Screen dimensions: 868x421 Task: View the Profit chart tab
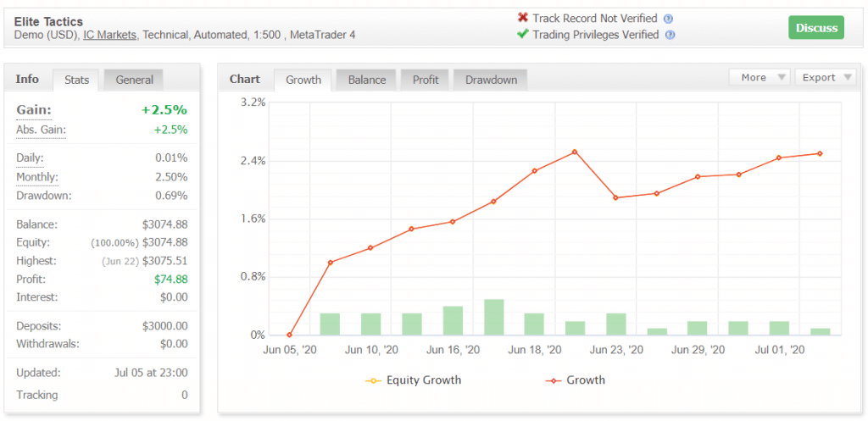(x=426, y=80)
